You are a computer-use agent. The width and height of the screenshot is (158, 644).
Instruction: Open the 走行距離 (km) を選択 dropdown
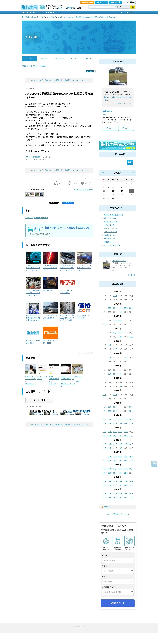pos(118,592)
